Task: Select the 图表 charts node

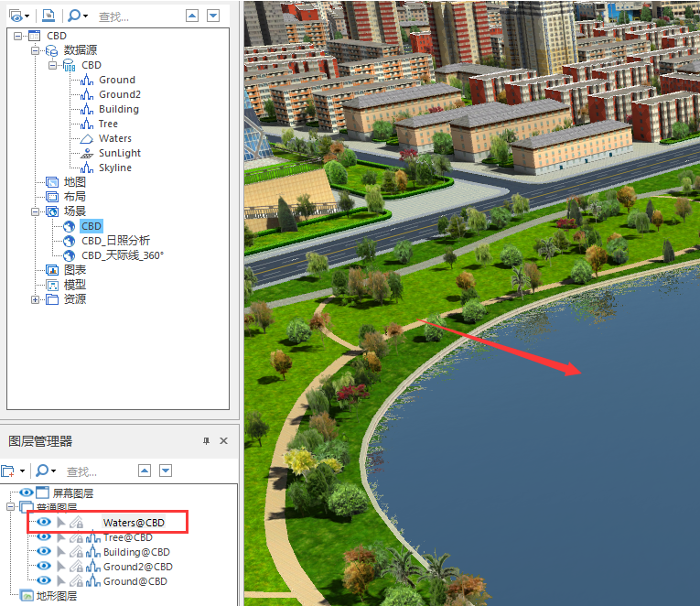Action: point(74,270)
